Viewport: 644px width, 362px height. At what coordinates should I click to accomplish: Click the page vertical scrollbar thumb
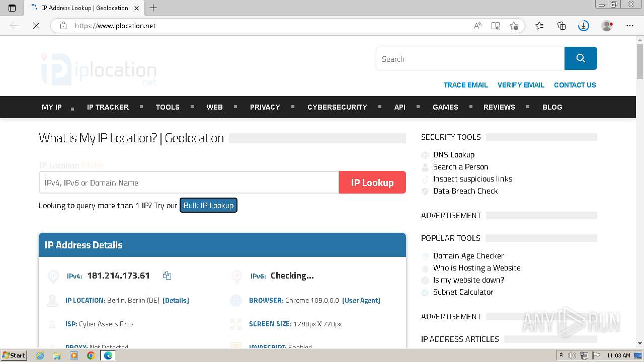point(640,62)
